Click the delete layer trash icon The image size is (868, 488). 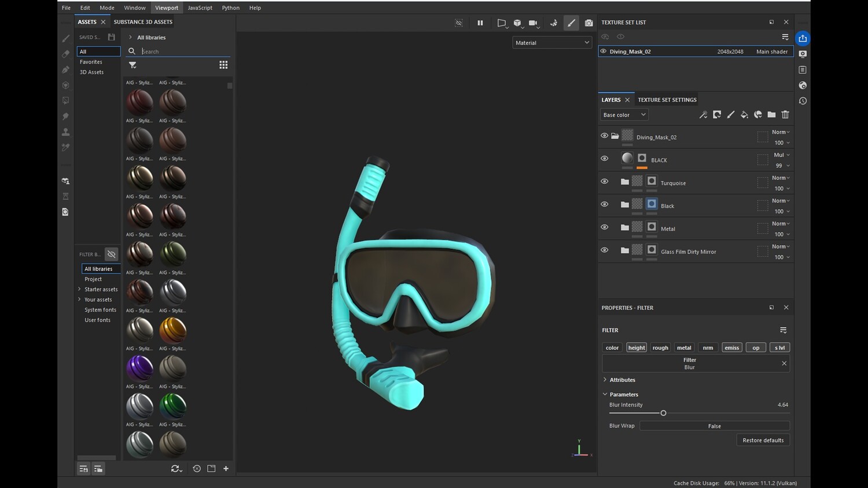[785, 114]
